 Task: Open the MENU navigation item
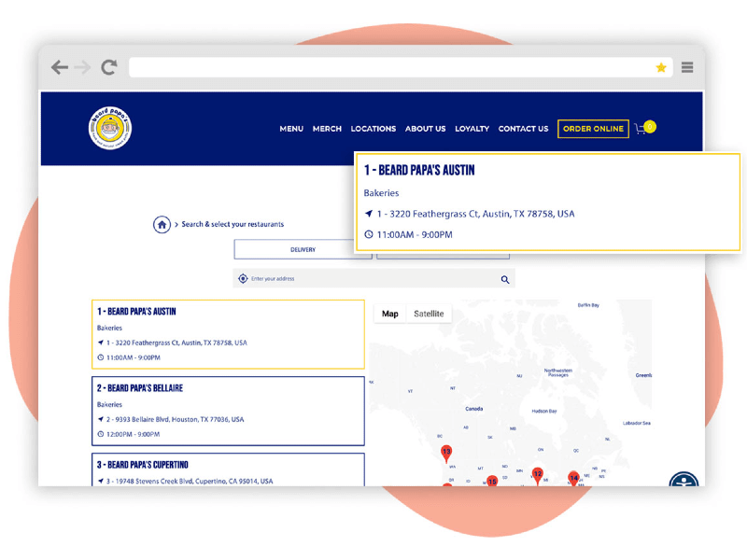(291, 129)
